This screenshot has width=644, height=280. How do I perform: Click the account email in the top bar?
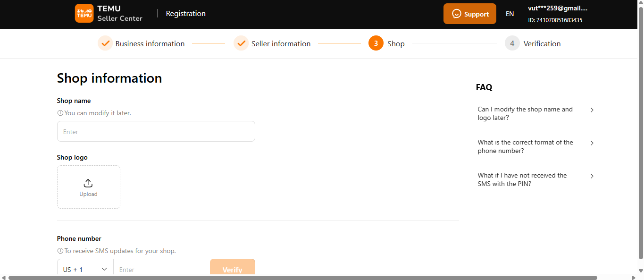[557, 8]
